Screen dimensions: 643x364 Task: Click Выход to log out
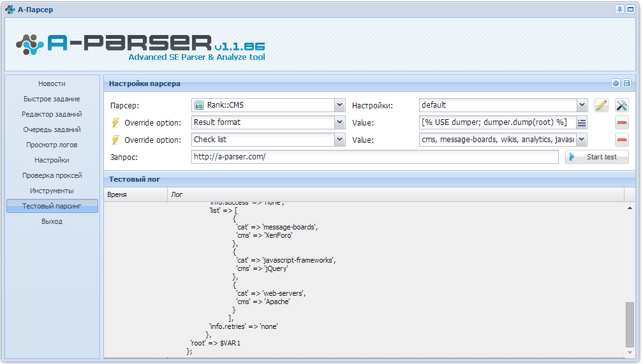click(x=52, y=221)
